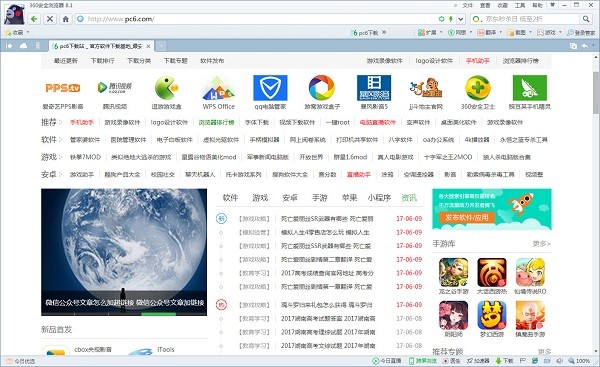This screenshot has height=367, width=600.
Task: Click the browser avatar mascot icon
Action: pos(14,14)
